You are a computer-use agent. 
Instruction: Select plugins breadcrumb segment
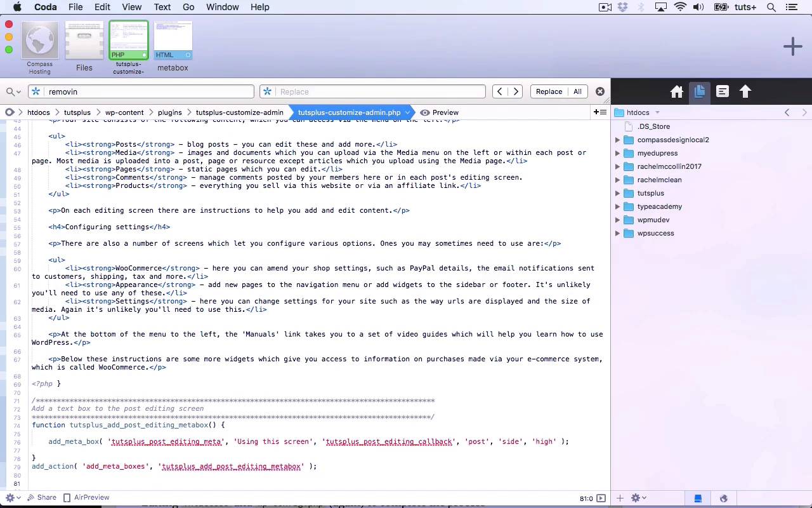point(170,112)
